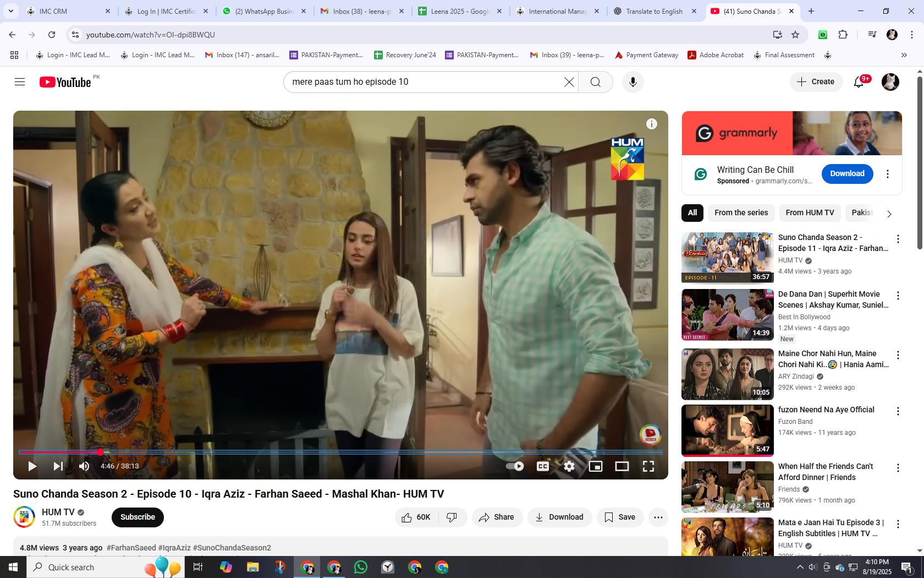Open options for fuzon Neend Na Aye
The width and height of the screenshot is (924, 578).
point(898,411)
